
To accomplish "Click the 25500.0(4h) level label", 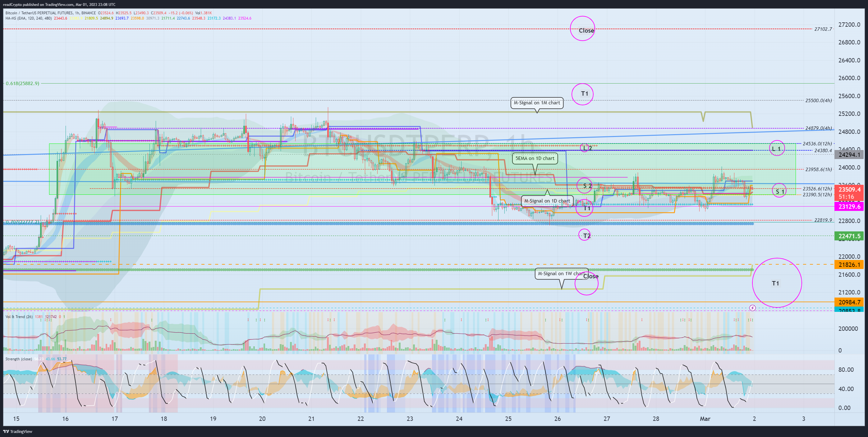I will pos(818,100).
